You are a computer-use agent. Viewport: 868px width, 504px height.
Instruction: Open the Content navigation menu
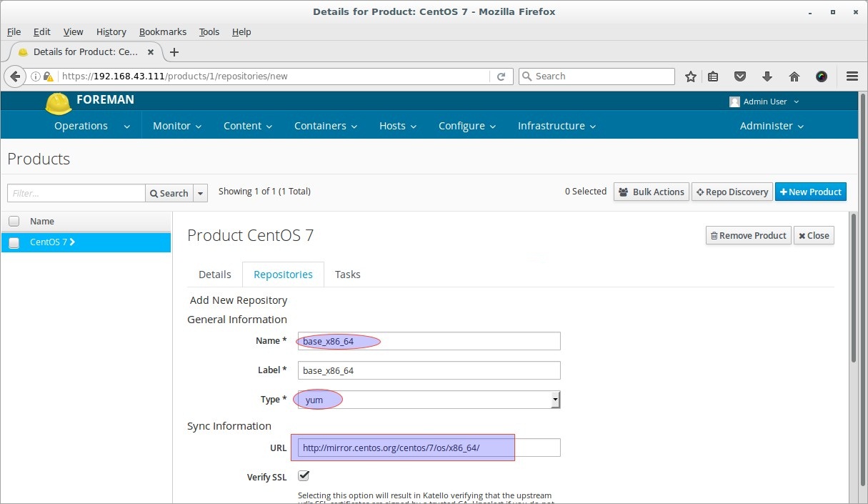click(x=248, y=126)
